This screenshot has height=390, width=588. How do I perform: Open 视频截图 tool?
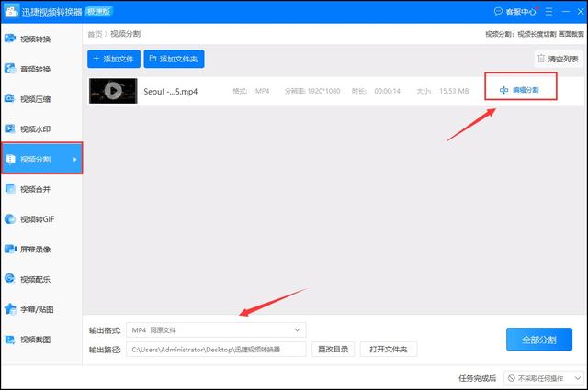(35, 340)
